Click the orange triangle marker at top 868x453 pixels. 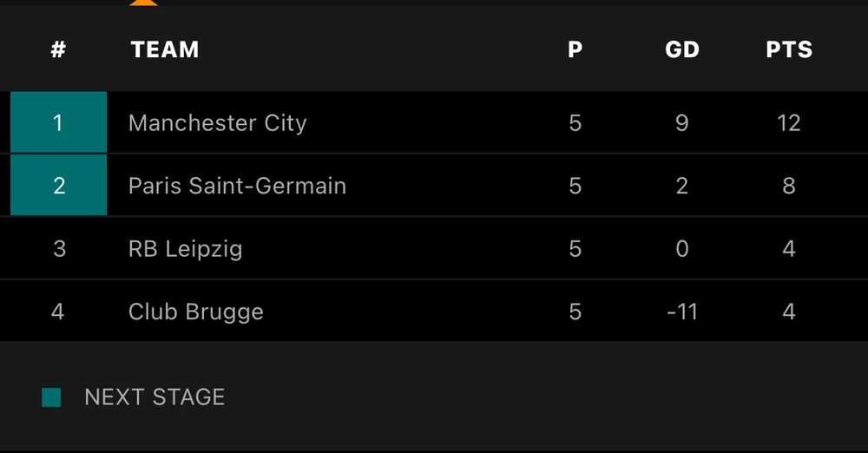tap(143, 3)
